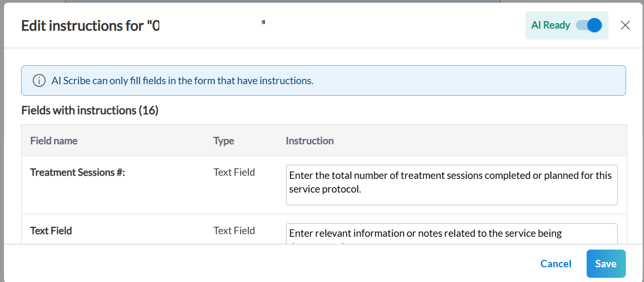The width and height of the screenshot is (644, 282).
Task: Focus the second row's instruction text box
Action: (451, 233)
